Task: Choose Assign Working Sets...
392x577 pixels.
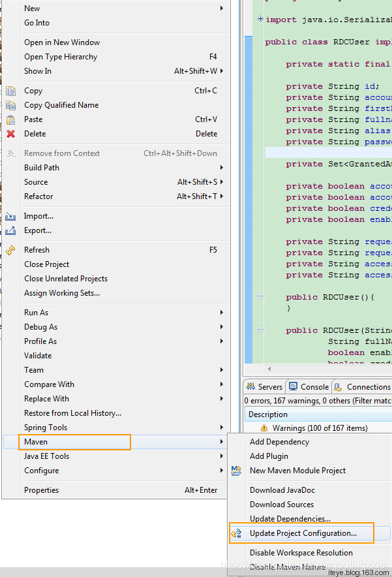Action: 116,293
